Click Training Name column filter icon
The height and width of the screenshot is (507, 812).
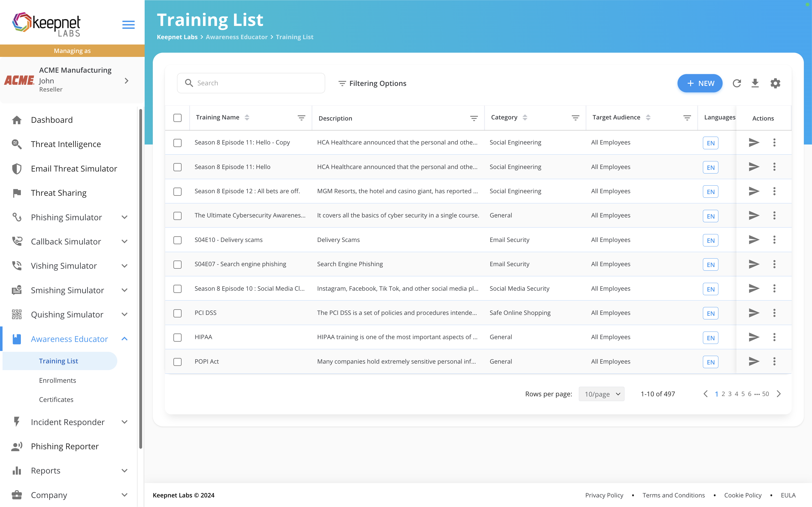point(301,118)
